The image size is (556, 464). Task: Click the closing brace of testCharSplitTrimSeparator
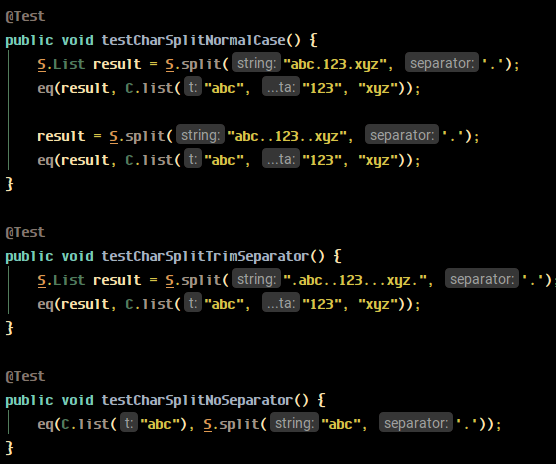[10, 328]
